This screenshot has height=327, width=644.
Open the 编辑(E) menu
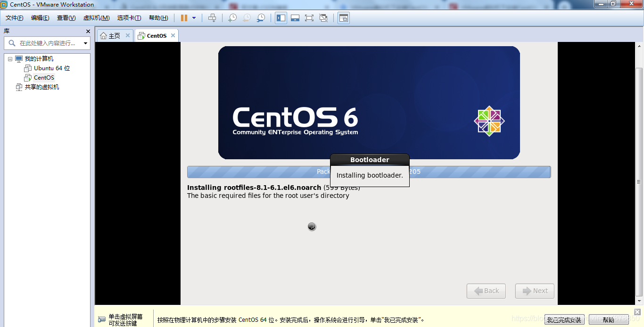click(40, 18)
